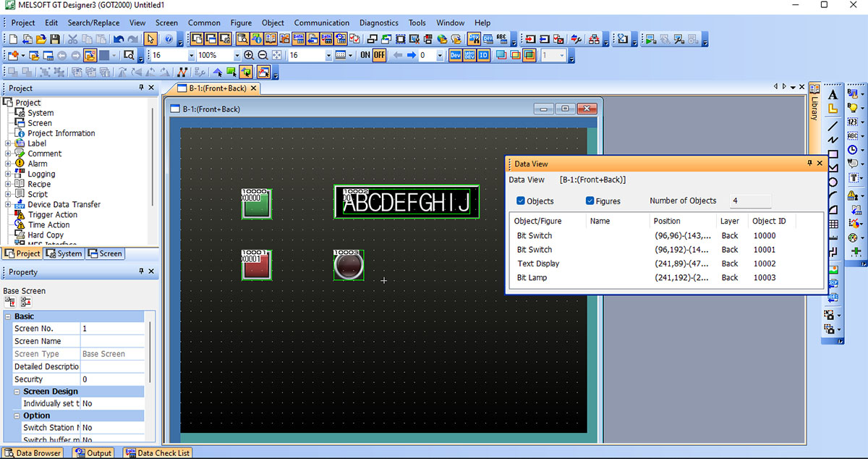The width and height of the screenshot is (868, 459).
Task: Select the Line drawing tool
Action: 833,125
